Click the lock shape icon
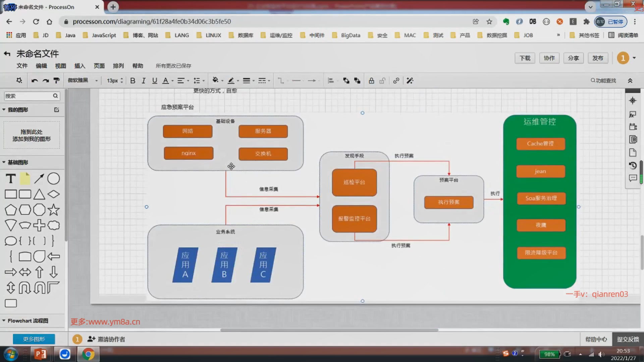 coord(371,80)
